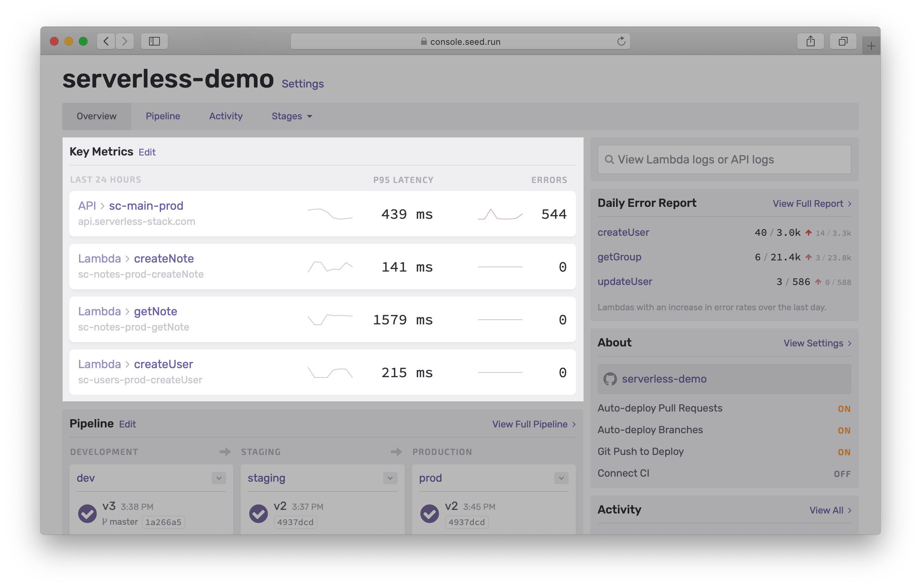Switch to the Pipeline tab

click(163, 116)
